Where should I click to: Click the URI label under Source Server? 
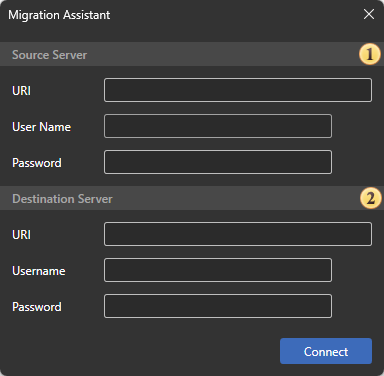tap(21, 90)
